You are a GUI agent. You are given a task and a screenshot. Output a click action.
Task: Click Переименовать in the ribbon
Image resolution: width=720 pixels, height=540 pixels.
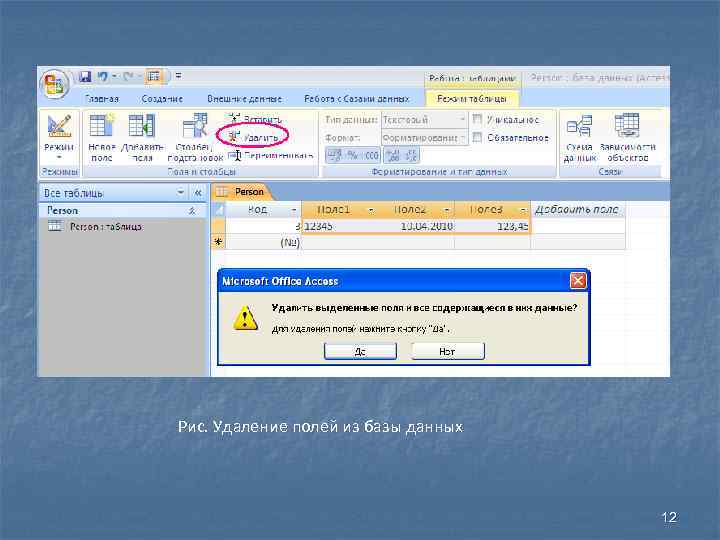point(271,156)
